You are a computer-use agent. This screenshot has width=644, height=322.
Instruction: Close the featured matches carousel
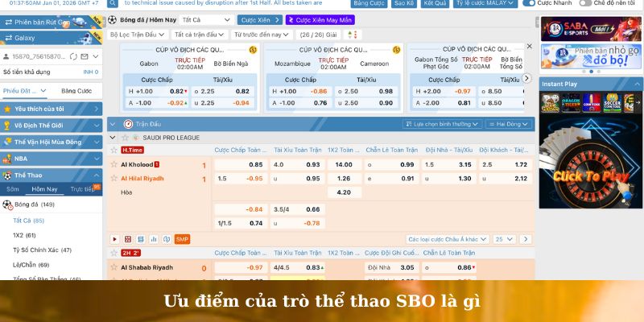pos(530,46)
